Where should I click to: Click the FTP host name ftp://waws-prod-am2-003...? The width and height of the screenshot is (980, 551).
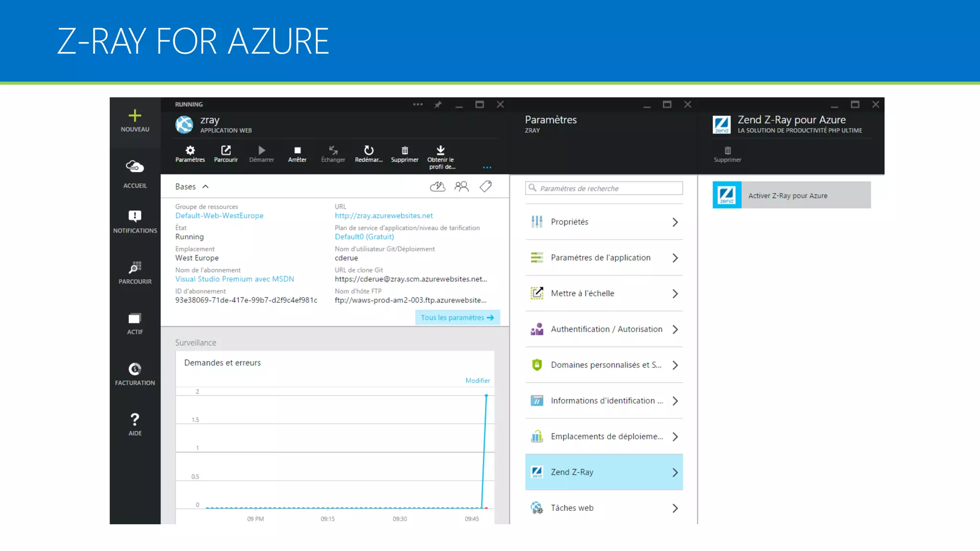click(x=410, y=300)
